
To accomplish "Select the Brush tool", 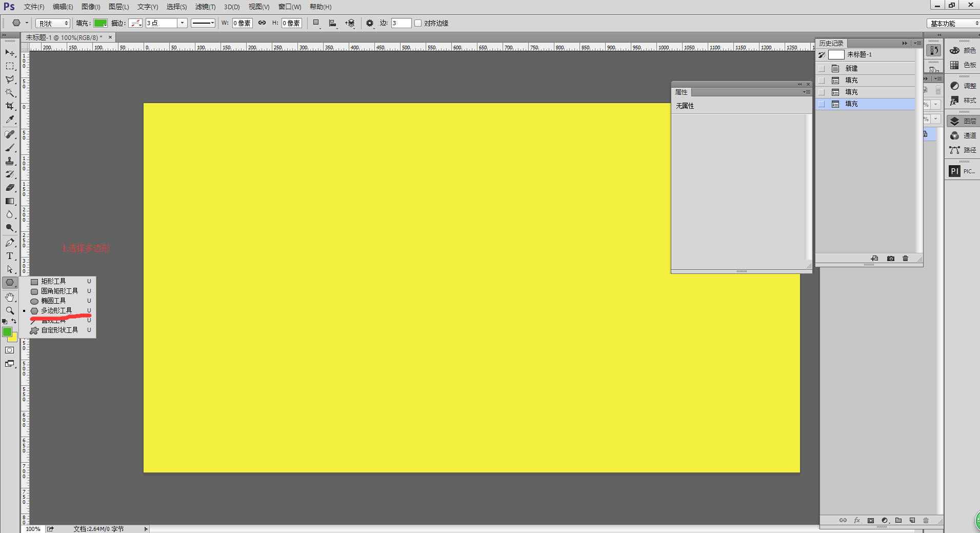I will (10, 148).
